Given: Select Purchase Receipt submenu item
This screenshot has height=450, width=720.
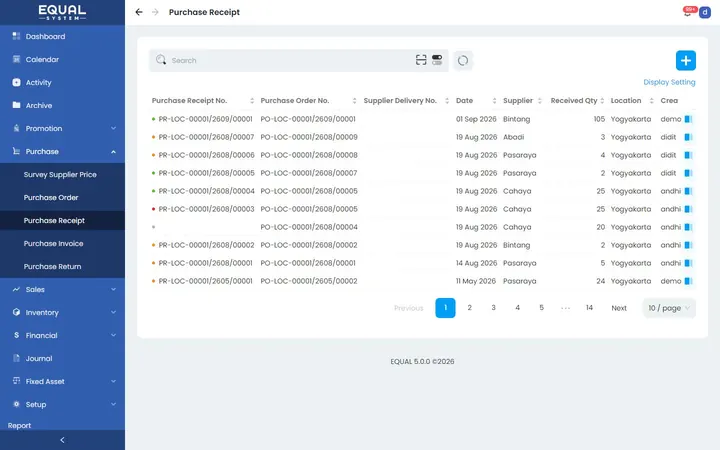Looking at the screenshot, I should [x=54, y=220].
